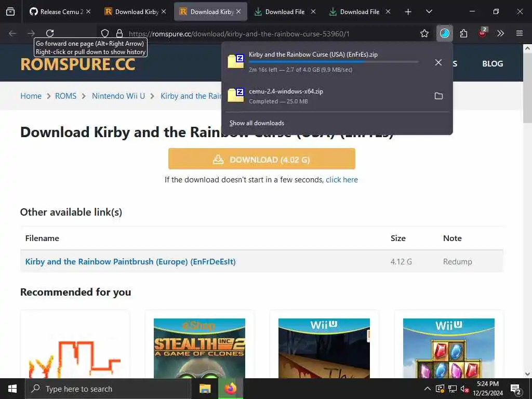Click the Kirby Rainbow Curse zip file icon
This screenshot has width=532, height=399.
pyautogui.click(x=236, y=61)
